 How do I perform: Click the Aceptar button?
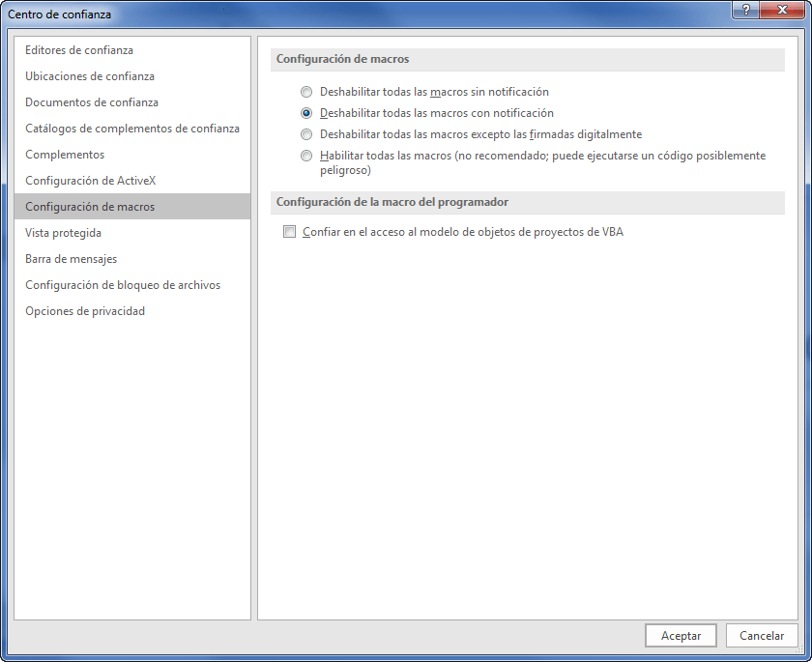tap(681, 636)
